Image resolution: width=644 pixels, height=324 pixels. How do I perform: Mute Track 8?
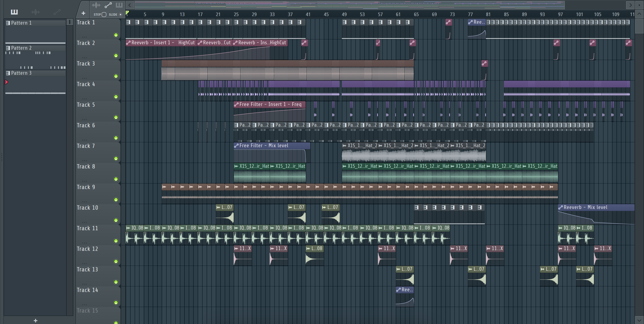point(116,179)
